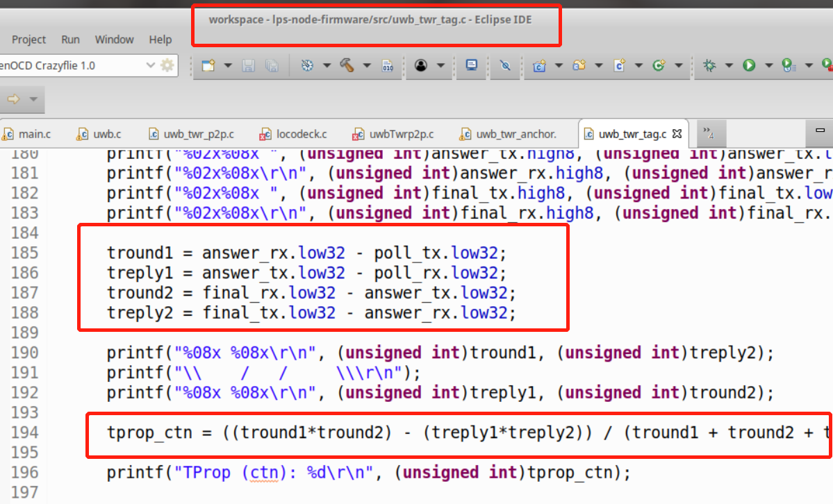Expand the New wizard dropdown arrow
The image size is (833, 504).
click(228, 65)
